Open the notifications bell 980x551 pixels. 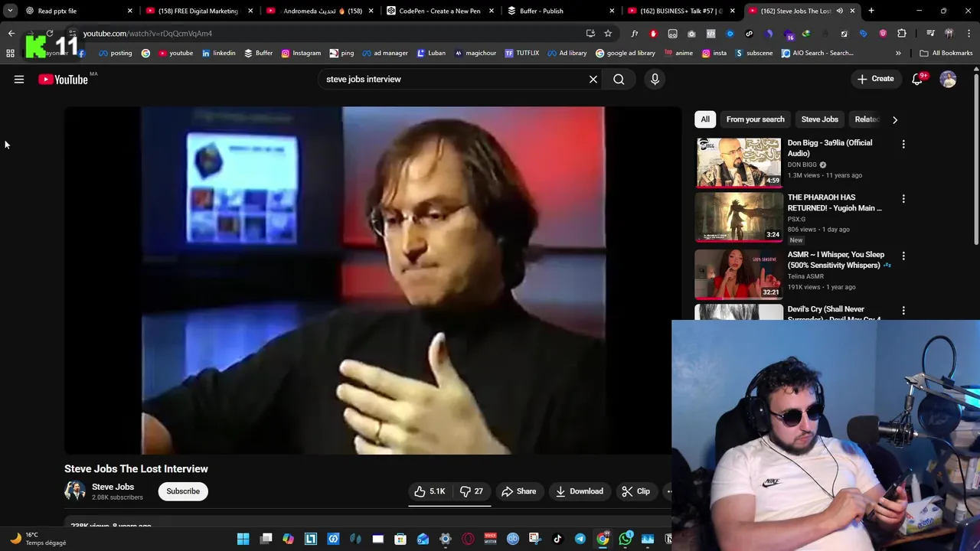pyautogui.click(x=917, y=79)
